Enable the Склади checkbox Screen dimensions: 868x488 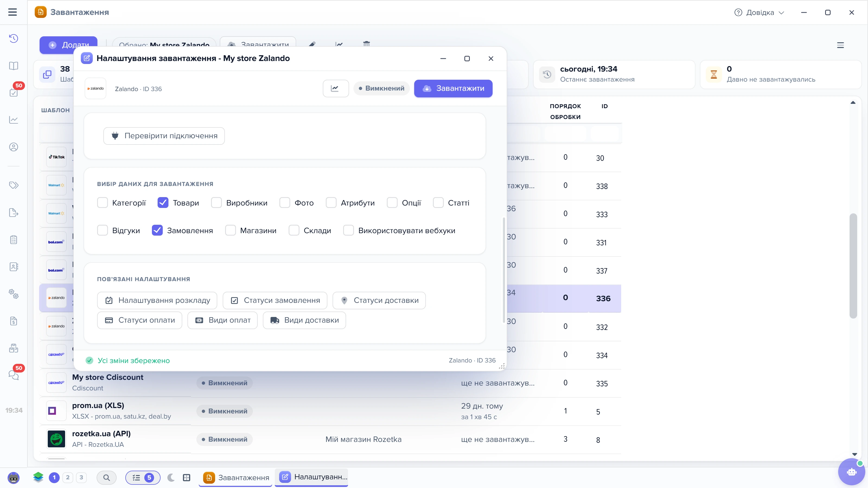(294, 230)
